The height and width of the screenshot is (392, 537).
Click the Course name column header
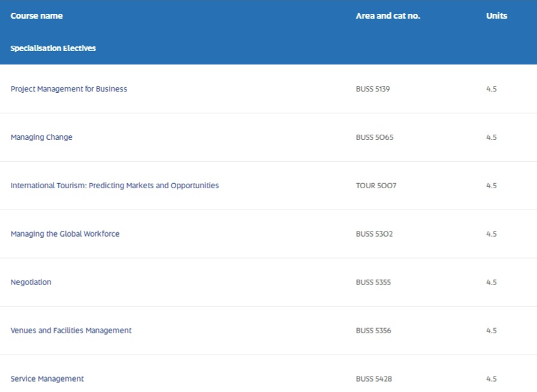tap(37, 16)
